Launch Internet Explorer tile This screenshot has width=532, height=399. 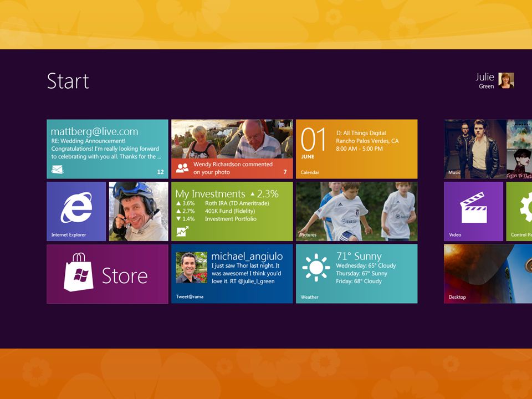(x=76, y=211)
